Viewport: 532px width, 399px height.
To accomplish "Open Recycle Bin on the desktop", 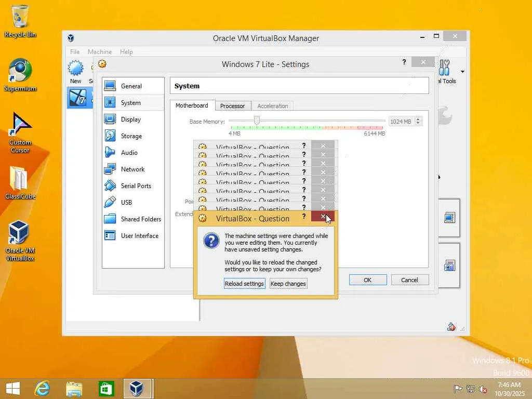I will click(x=20, y=21).
